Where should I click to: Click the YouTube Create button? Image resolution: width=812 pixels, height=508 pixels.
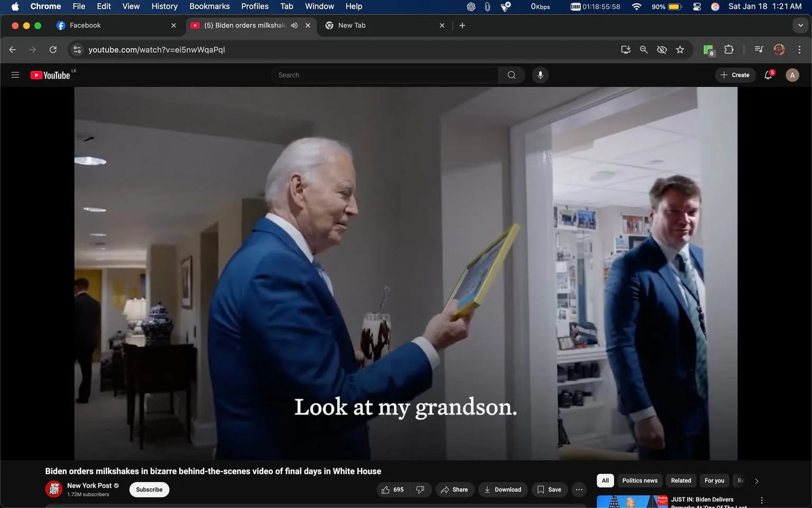pos(735,75)
